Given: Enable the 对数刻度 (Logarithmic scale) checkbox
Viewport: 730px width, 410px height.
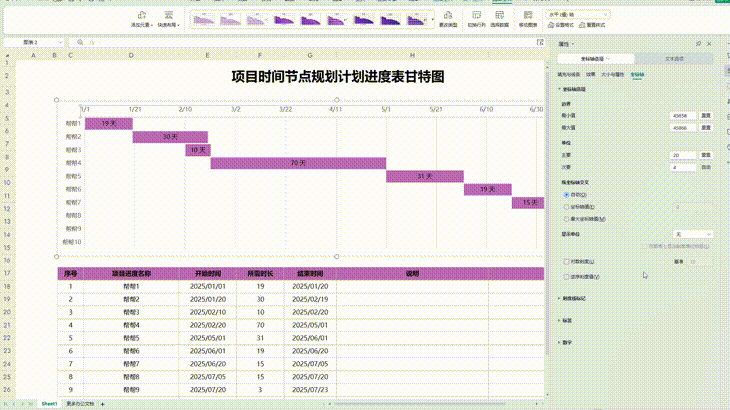Looking at the screenshot, I should [566, 261].
